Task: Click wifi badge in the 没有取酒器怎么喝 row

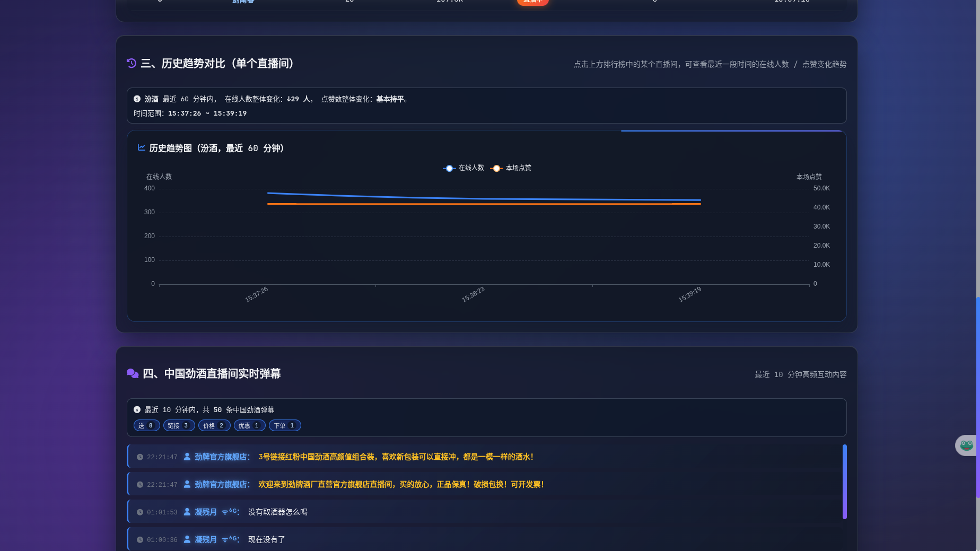Action: pos(229,511)
